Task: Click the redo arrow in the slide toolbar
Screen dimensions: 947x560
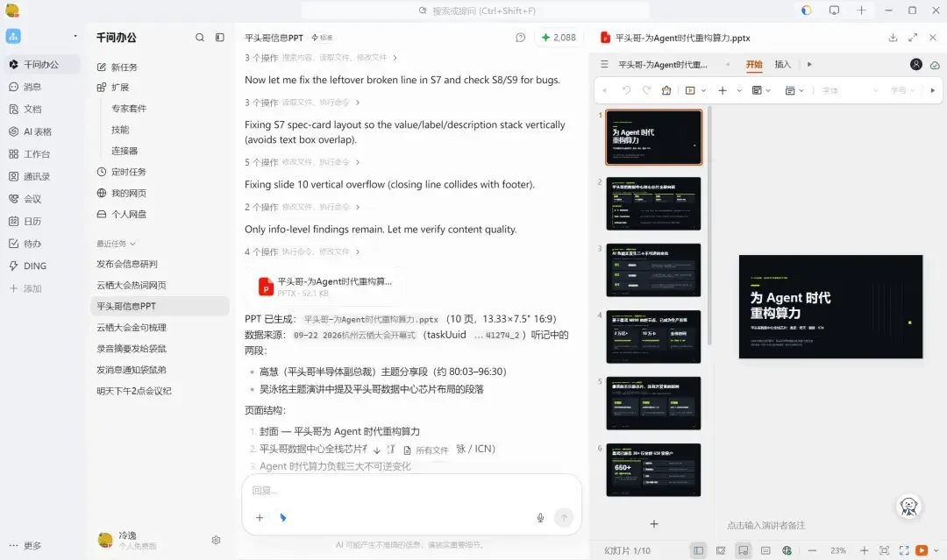Action: 646,90
